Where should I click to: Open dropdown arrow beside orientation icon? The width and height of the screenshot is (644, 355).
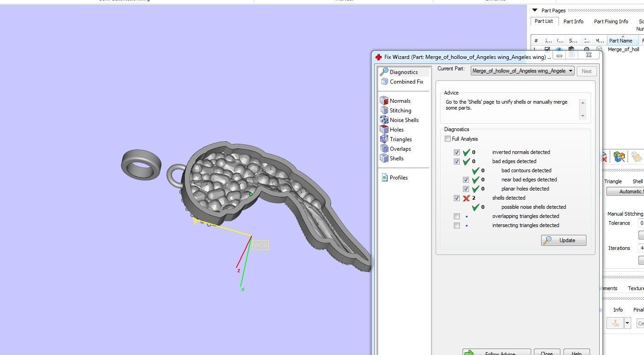pos(628,323)
